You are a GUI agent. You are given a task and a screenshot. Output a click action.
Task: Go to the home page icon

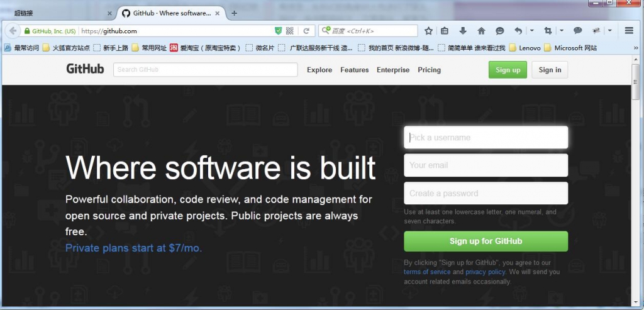[x=481, y=31]
